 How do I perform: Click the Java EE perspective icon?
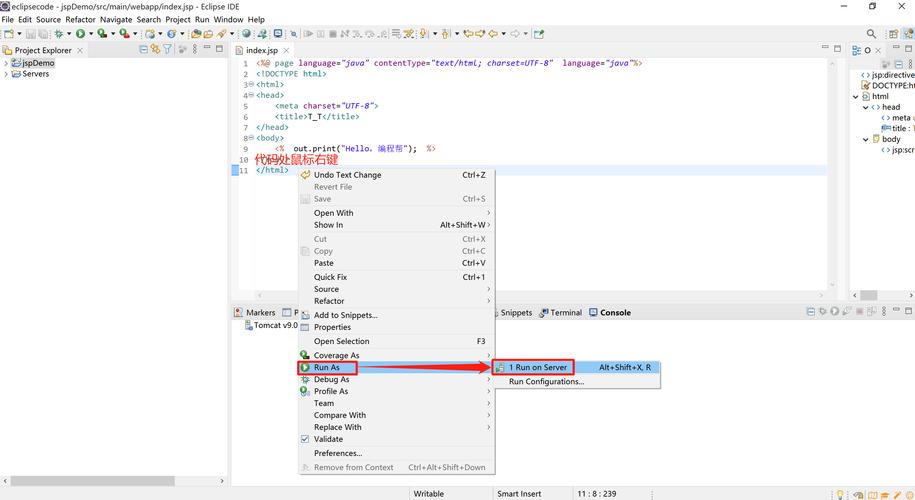coord(909,34)
